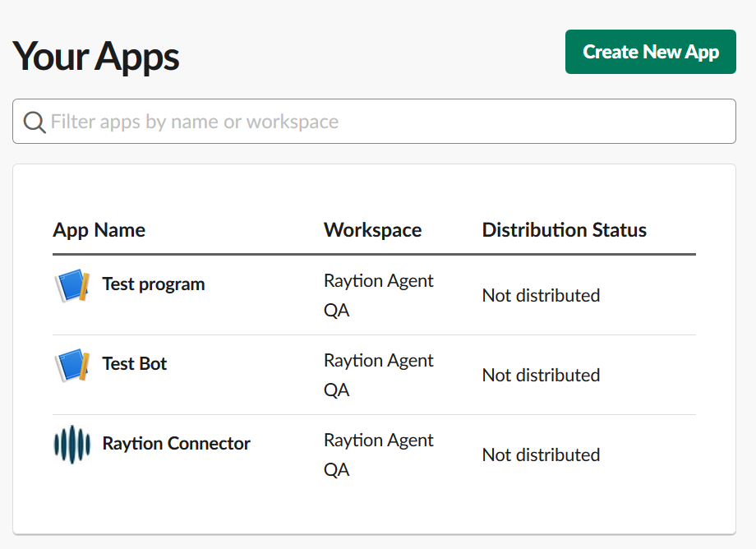Open the Raytion Connector app link

click(176, 444)
